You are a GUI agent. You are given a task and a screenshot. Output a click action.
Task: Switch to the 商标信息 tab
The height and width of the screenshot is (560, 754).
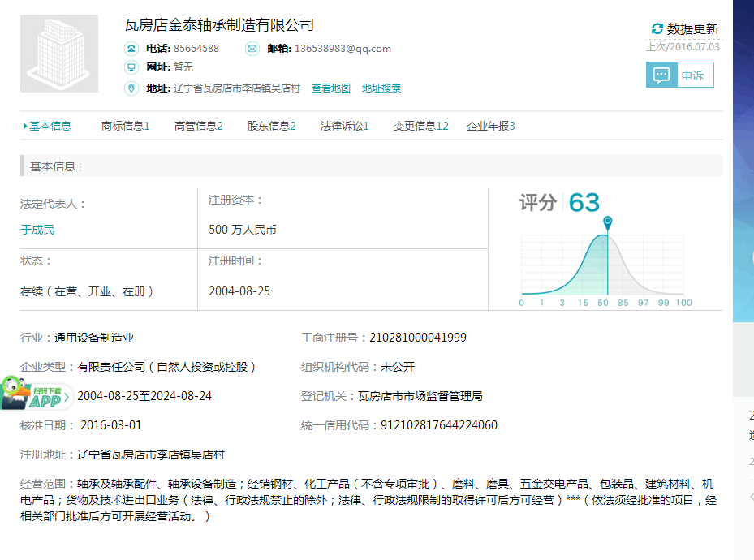[125, 126]
